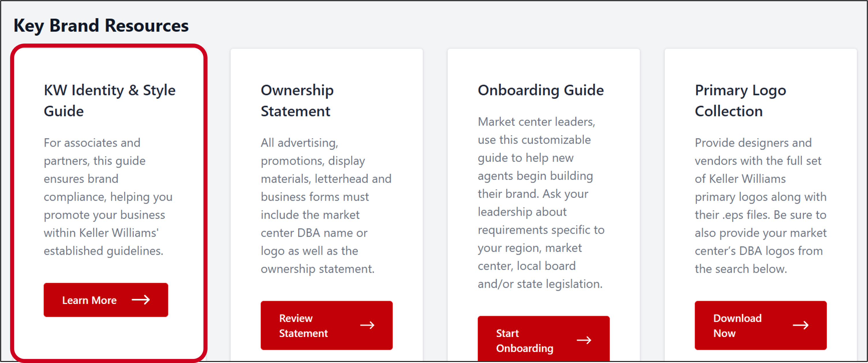Click the red highlight border of first card
The image size is (868, 363).
tap(12, 202)
